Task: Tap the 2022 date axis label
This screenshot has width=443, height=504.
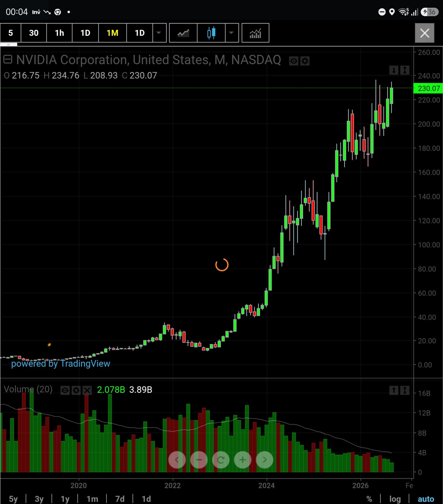Action: click(x=173, y=486)
